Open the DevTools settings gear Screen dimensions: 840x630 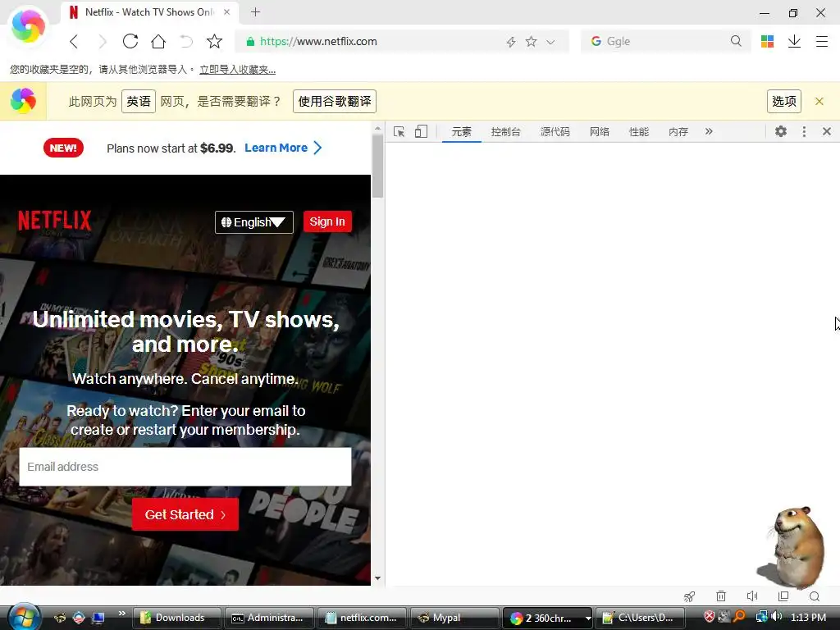pos(781,131)
